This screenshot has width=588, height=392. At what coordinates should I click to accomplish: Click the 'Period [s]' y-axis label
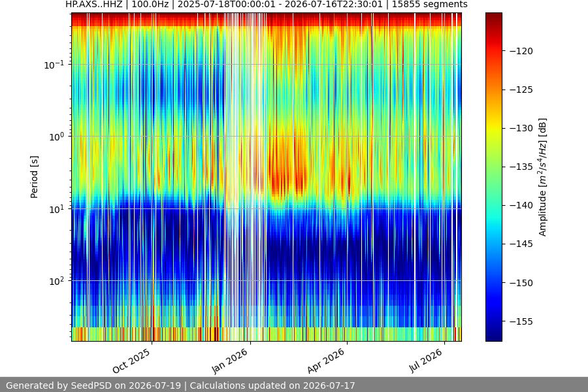tap(34, 177)
